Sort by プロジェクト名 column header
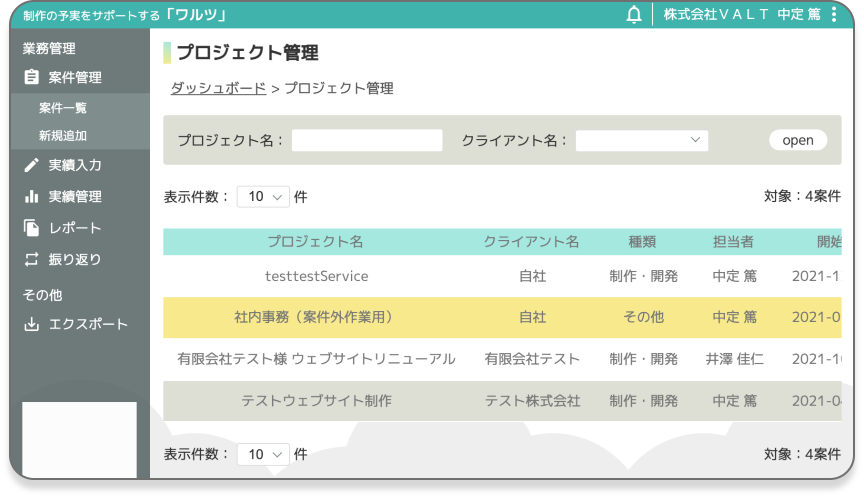This screenshot has width=864, height=498. click(316, 242)
